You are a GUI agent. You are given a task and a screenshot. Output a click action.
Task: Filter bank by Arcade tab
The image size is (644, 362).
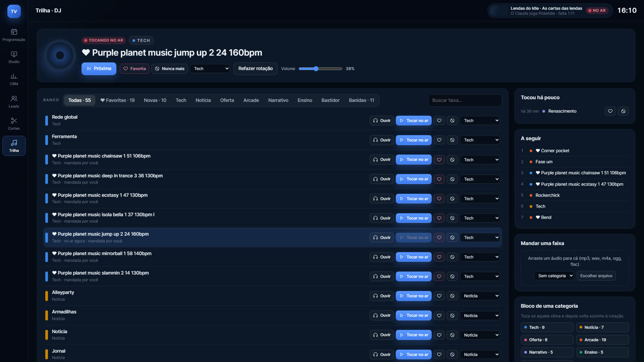click(x=251, y=100)
